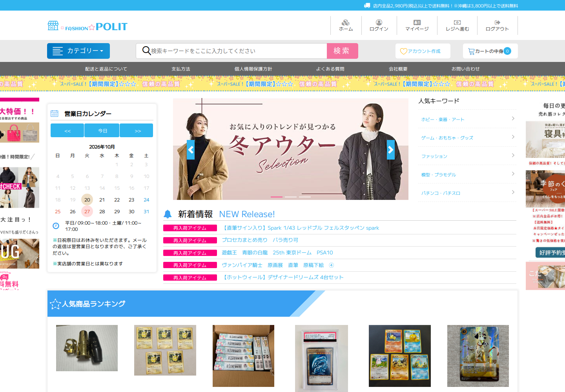Jump to 今日 in the calendar
565x392 pixels.
tap(102, 131)
